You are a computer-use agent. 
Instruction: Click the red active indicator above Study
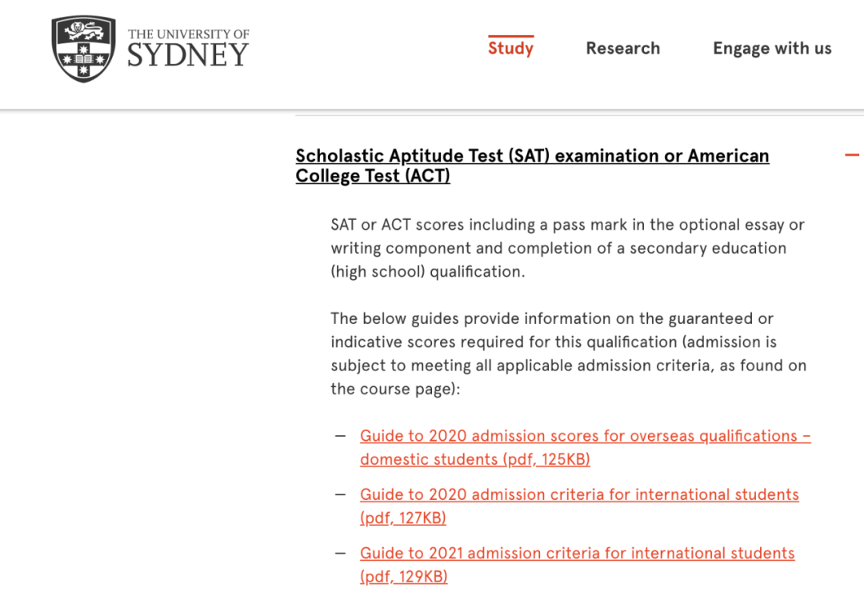click(x=510, y=36)
